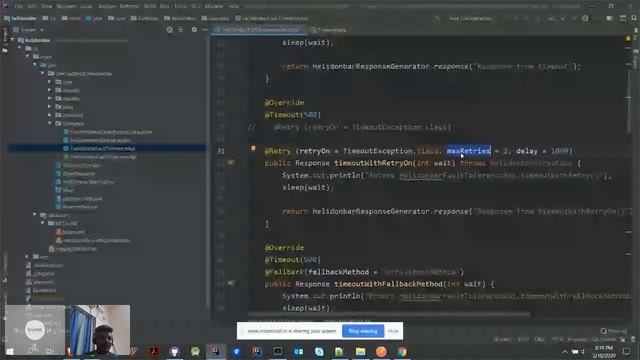
Task: Click Search Everywhere magnifier icon at top right
Action: point(633,18)
